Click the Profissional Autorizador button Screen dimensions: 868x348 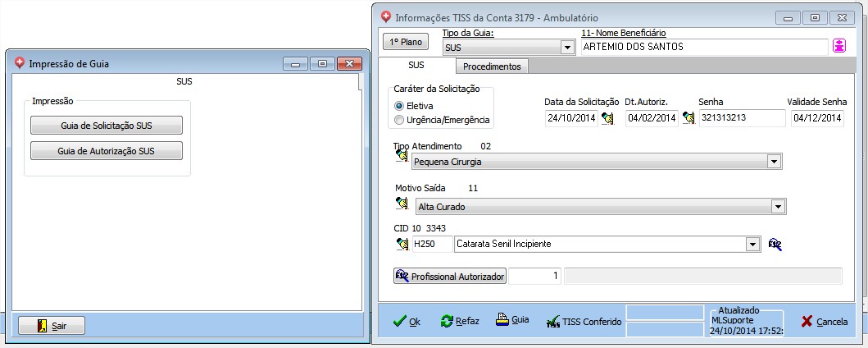(450, 277)
